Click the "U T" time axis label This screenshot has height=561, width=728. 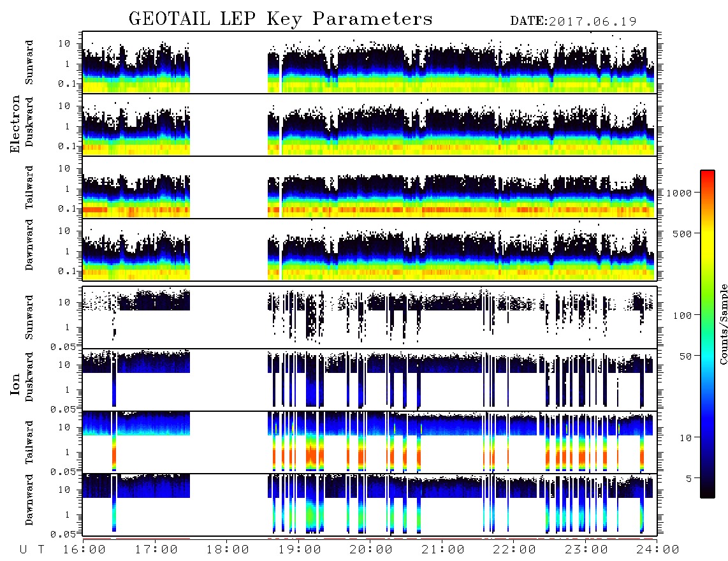point(33,550)
